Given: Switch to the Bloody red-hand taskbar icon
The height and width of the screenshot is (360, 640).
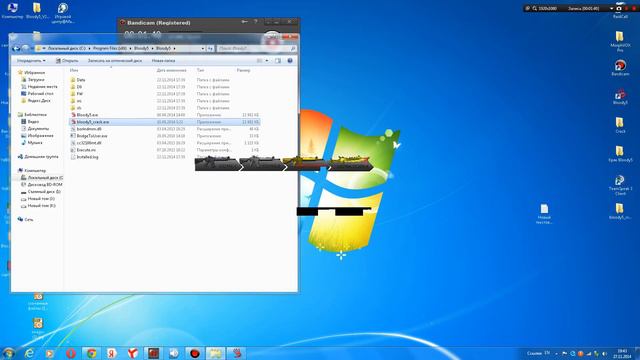Looking at the screenshot, I should [236, 353].
